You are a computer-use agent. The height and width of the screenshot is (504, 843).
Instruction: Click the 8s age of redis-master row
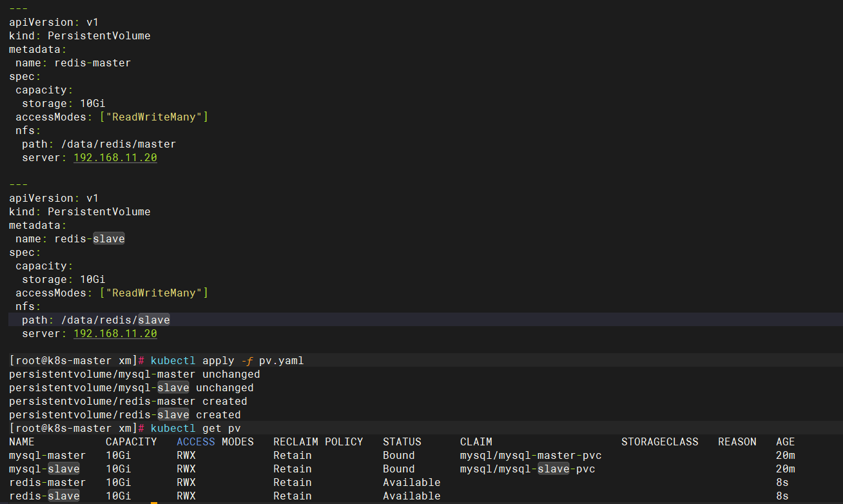coord(782,482)
